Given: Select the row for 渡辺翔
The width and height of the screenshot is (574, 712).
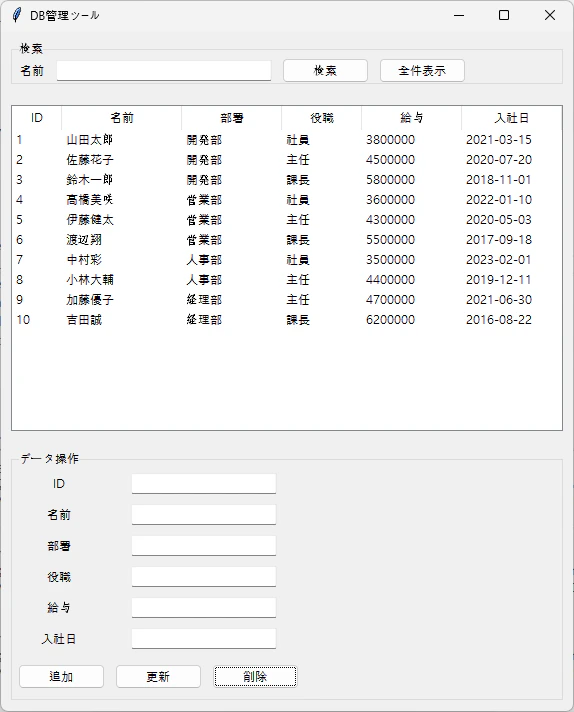Looking at the screenshot, I should pyautogui.click(x=287, y=240).
